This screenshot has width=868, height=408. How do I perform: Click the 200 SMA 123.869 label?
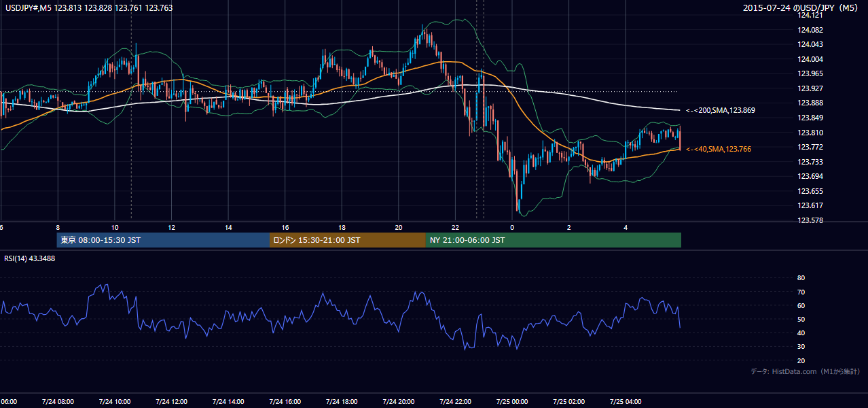(721, 110)
